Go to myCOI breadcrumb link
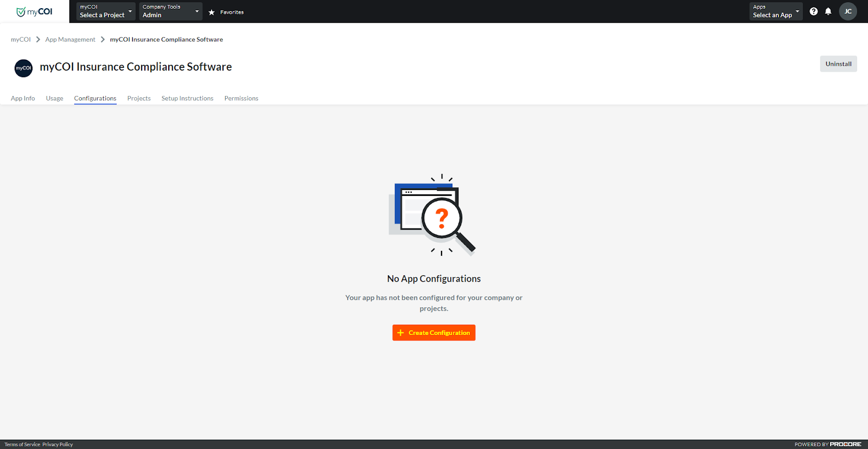Image resolution: width=868 pixels, height=449 pixels. 21,40
